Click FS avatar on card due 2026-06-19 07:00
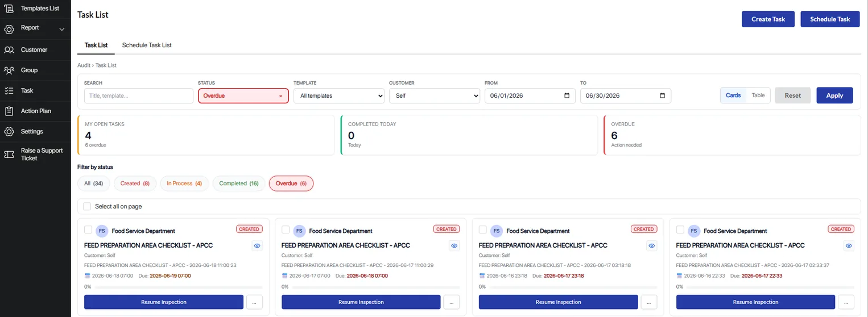Screen dimensions: 868x317 (x=102, y=231)
